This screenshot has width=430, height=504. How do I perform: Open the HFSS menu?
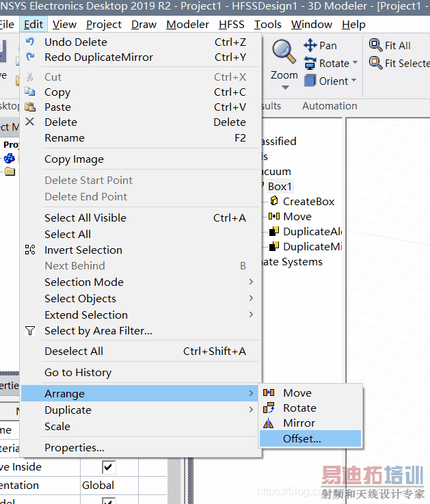(x=231, y=25)
